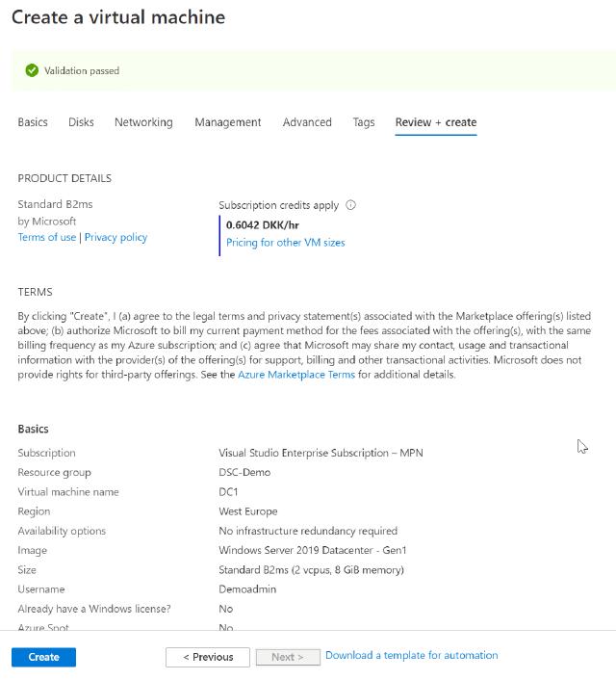Switch to the Tags tab

tap(363, 122)
